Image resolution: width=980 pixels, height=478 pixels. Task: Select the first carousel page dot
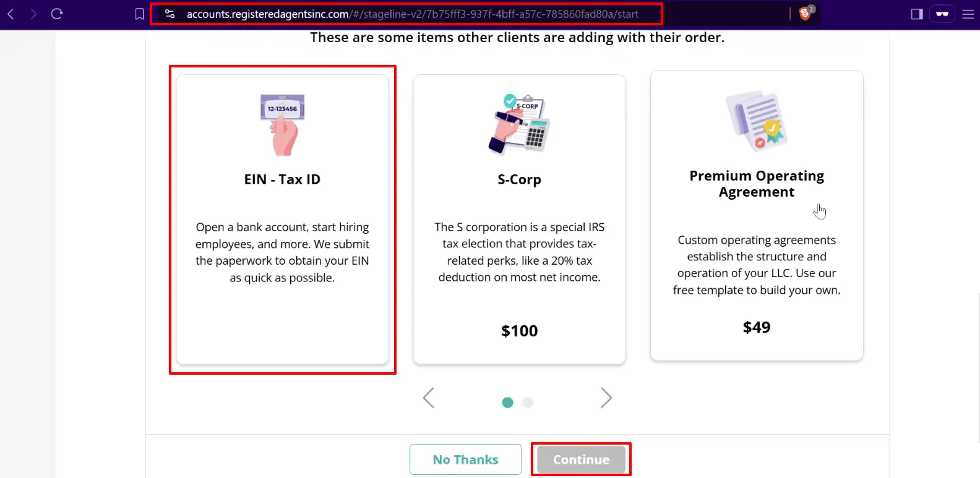tap(508, 403)
